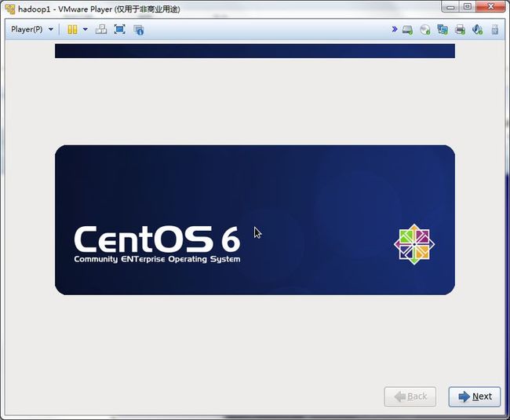
Task: Expand the devices toolbar with the double chevron
Action: [x=395, y=29]
